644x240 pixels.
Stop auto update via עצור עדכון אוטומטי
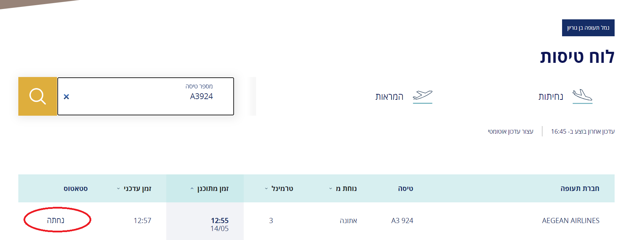pos(511,132)
